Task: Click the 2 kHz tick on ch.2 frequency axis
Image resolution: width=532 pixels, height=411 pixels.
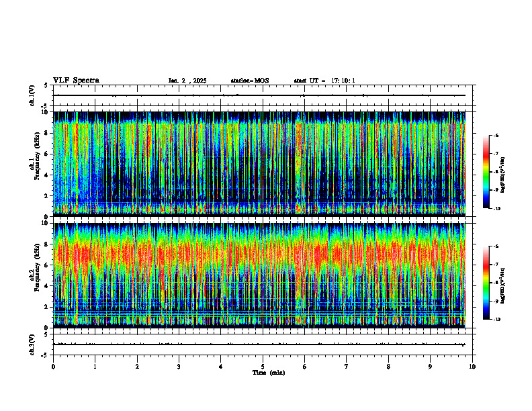Action: click(x=47, y=307)
